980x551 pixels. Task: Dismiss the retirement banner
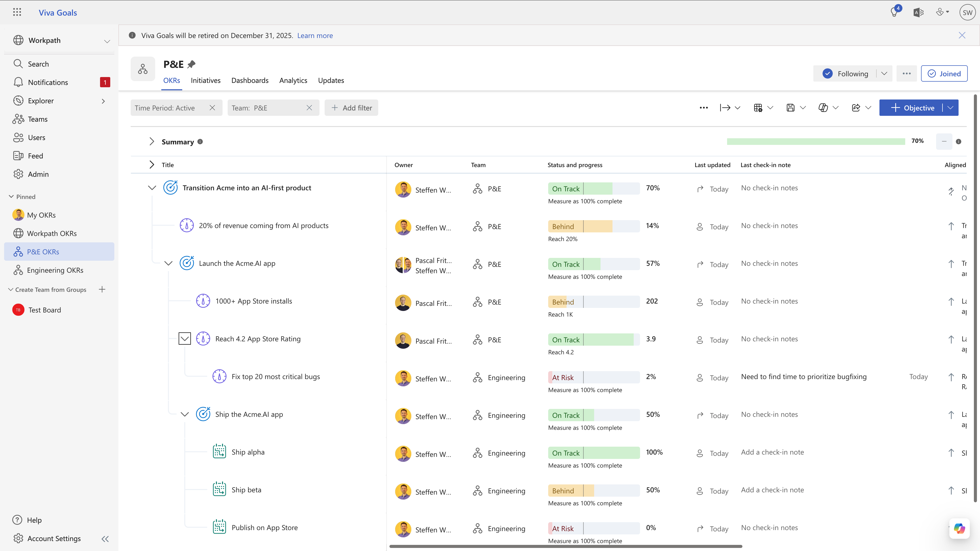click(x=962, y=35)
